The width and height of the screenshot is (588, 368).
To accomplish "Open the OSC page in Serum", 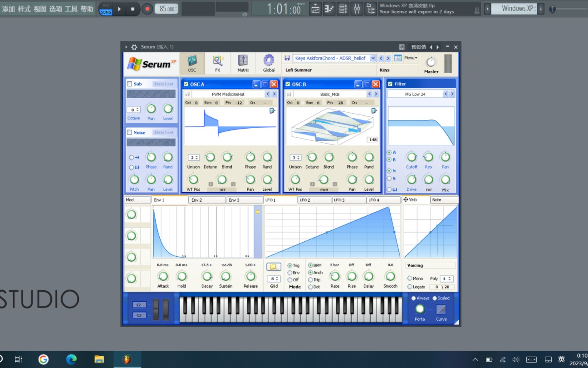I will (192, 64).
